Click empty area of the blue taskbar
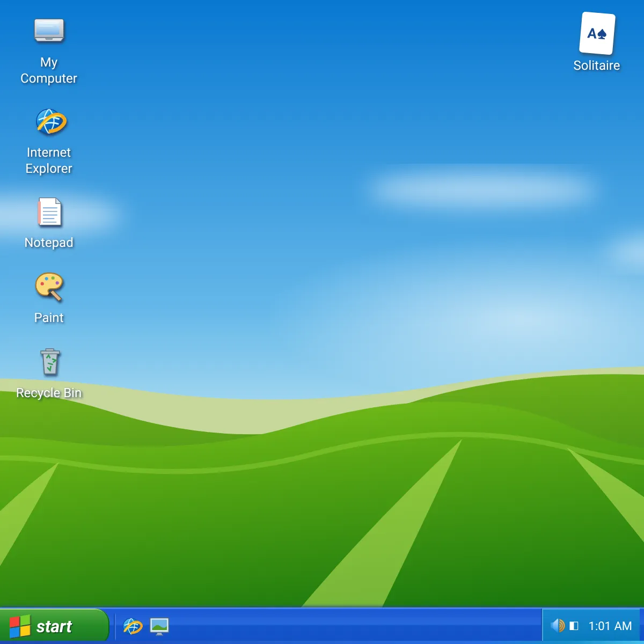The width and height of the screenshot is (644, 644). point(354,626)
